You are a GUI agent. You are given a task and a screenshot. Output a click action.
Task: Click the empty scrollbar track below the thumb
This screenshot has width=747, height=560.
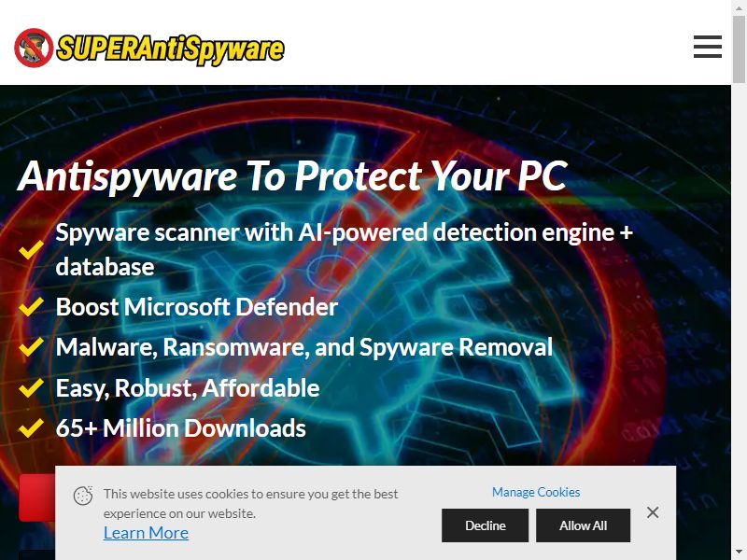739,315
